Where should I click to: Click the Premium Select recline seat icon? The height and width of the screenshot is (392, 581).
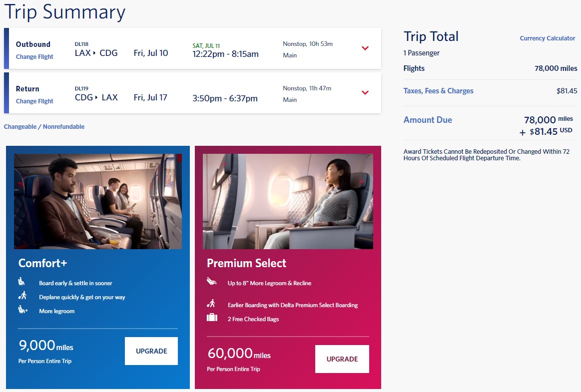point(212,282)
